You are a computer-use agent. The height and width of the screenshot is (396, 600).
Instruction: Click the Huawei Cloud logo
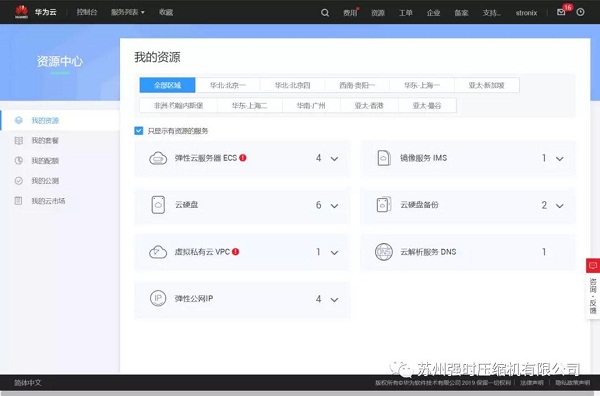(21, 12)
